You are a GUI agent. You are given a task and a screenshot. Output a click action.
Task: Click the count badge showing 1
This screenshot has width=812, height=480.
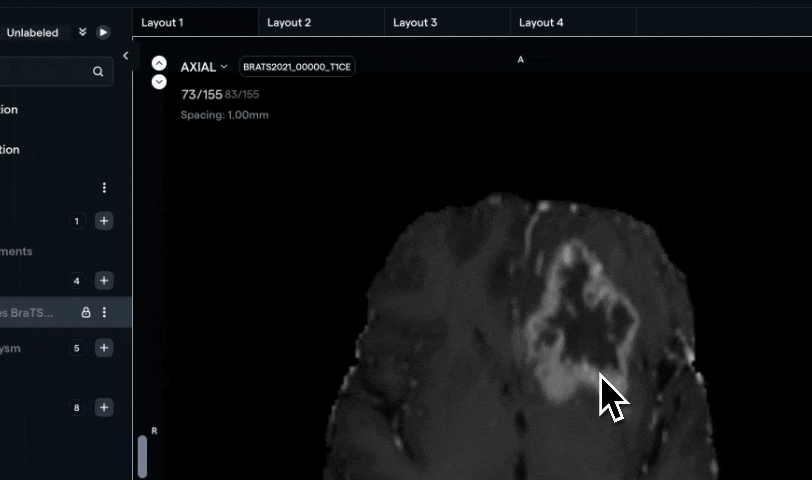click(77, 222)
